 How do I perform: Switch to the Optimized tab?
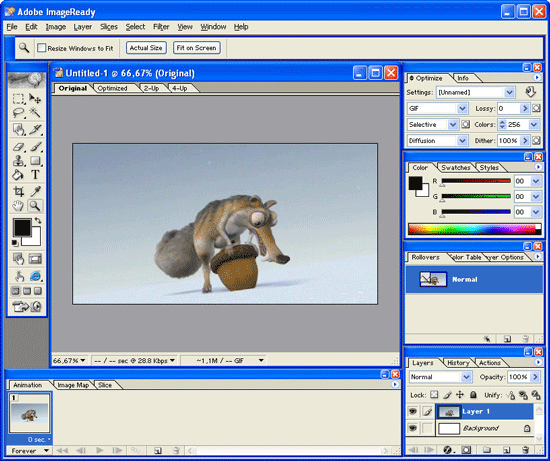pyautogui.click(x=113, y=88)
